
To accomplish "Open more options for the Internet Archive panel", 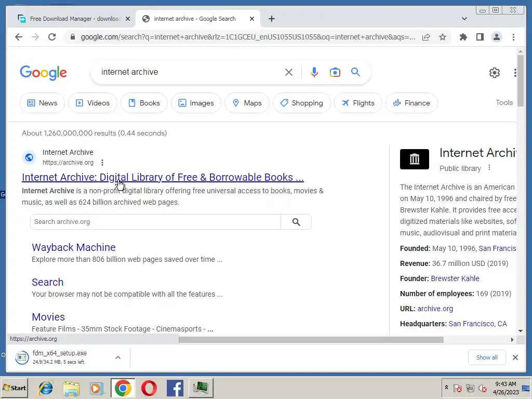I will coord(489,167).
